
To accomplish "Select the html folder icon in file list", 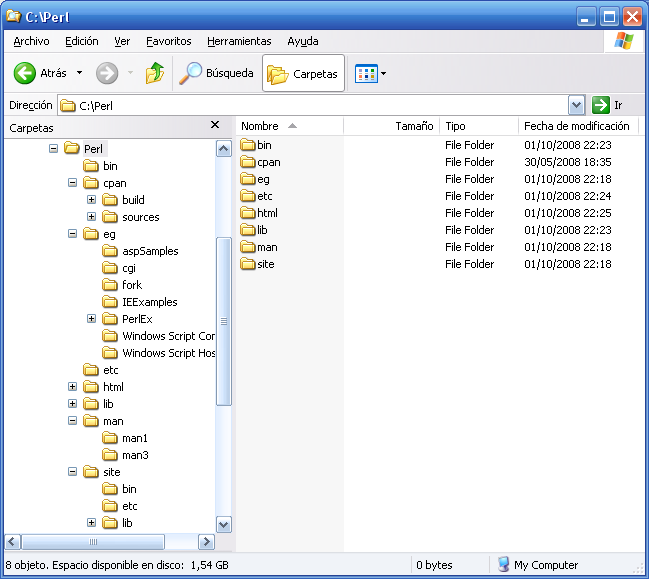I will (x=248, y=213).
